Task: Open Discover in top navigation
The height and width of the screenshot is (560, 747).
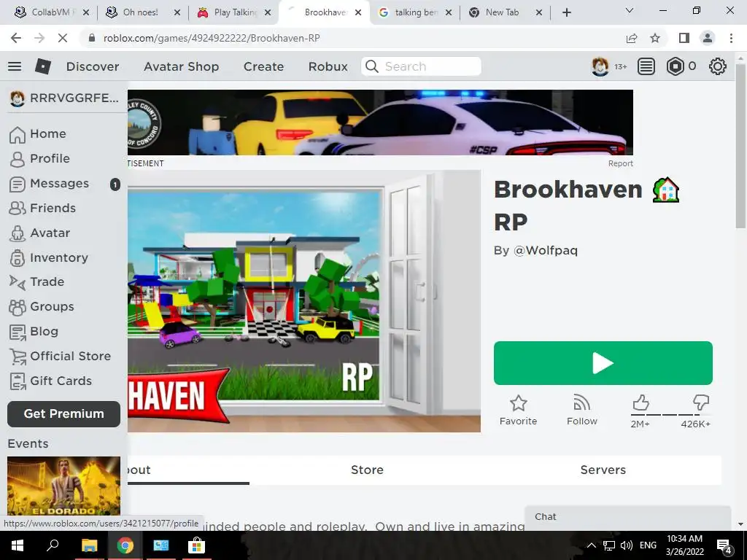Action: 93,66
